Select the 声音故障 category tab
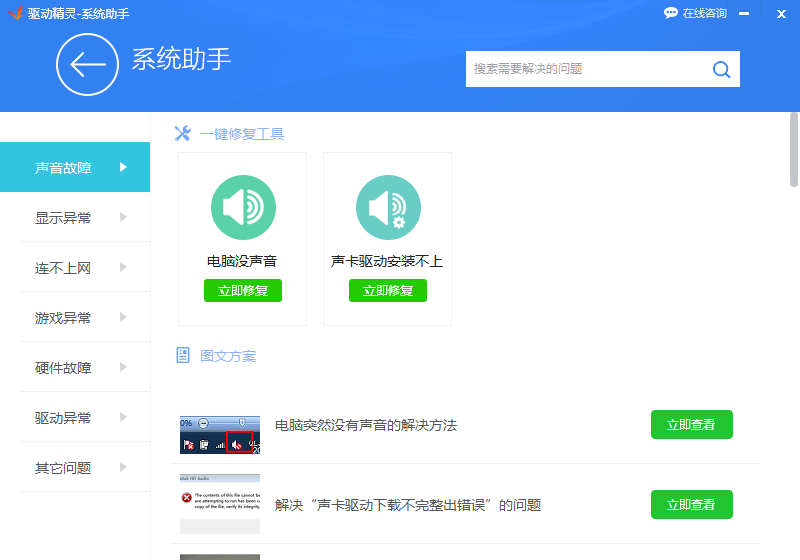 tap(75, 167)
